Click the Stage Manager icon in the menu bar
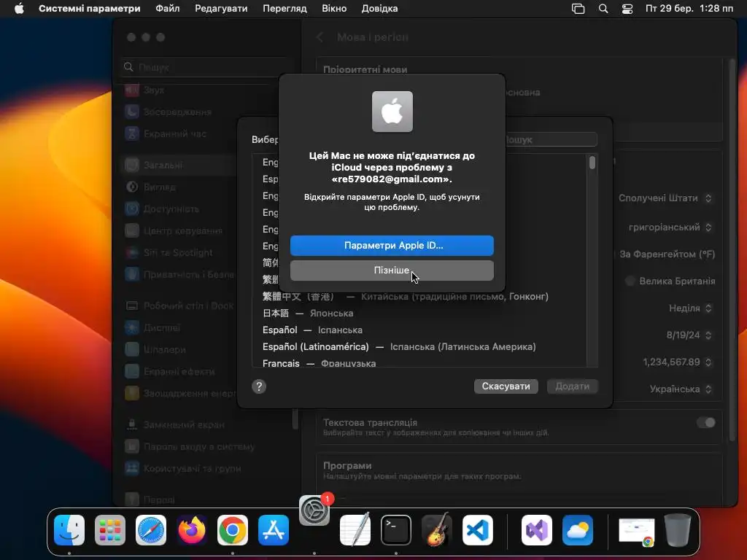The image size is (747, 560). pos(578,9)
